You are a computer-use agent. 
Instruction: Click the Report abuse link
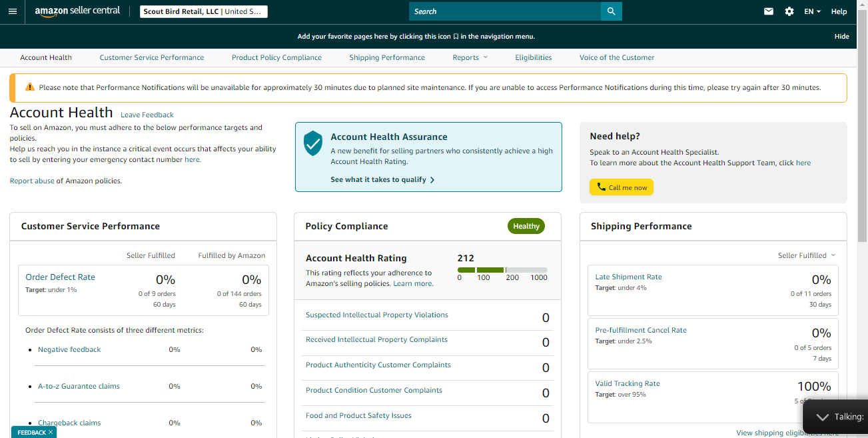[x=32, y=181]
